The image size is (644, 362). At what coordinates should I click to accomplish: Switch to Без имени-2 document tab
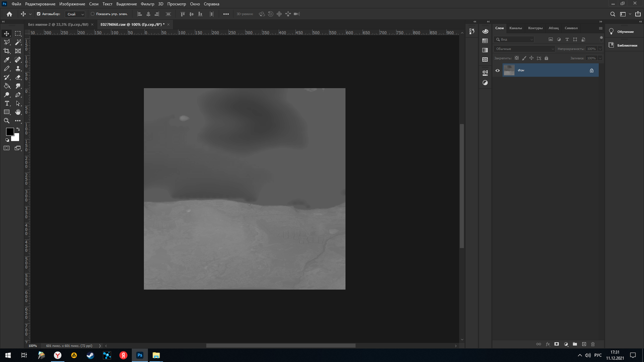point(58,24)
